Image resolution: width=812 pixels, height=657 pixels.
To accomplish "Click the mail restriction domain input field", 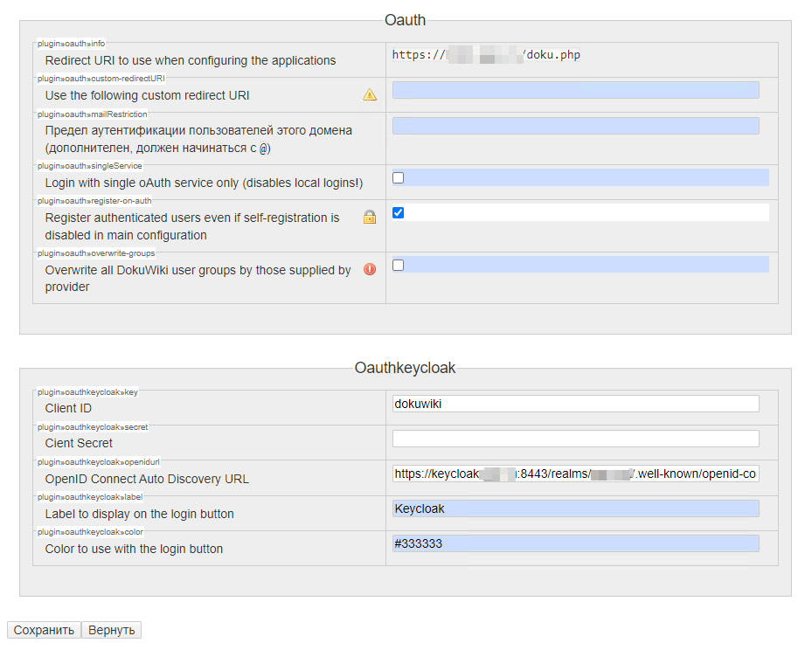I will pos(575,126).
